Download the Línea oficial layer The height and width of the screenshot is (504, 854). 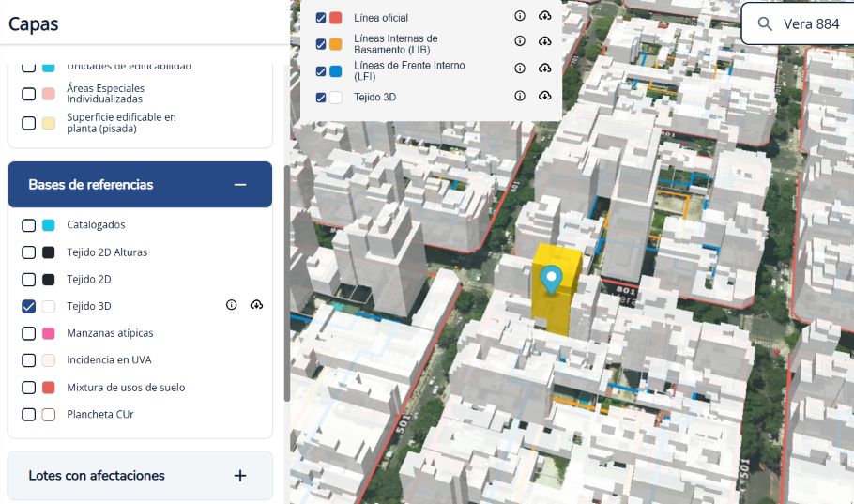[x=544, y=16]
